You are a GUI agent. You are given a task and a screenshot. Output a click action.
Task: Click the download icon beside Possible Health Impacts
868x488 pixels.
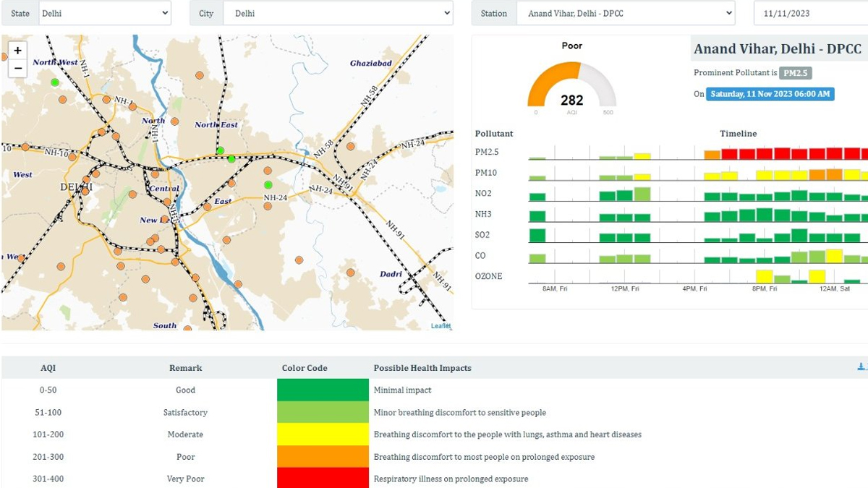pos(861,367)
